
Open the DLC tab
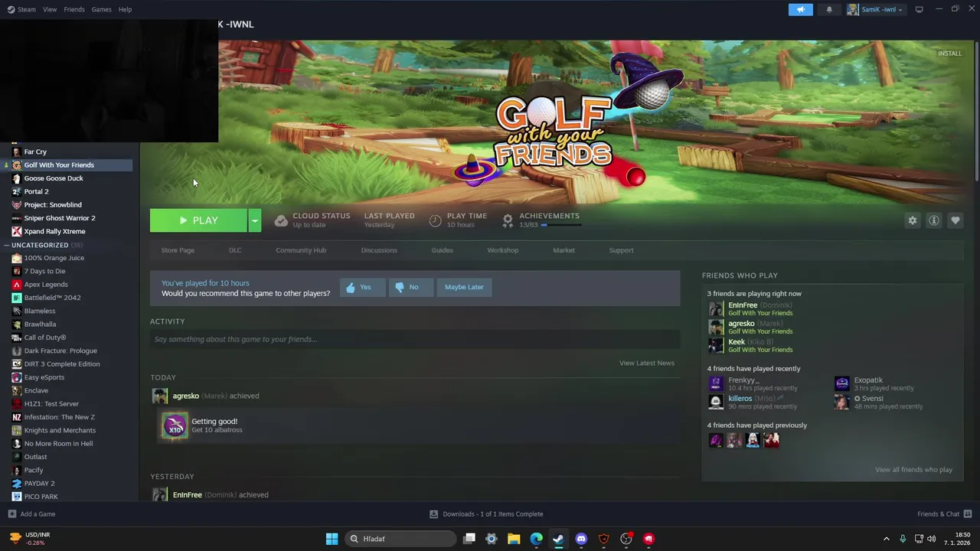click(235, 250)
